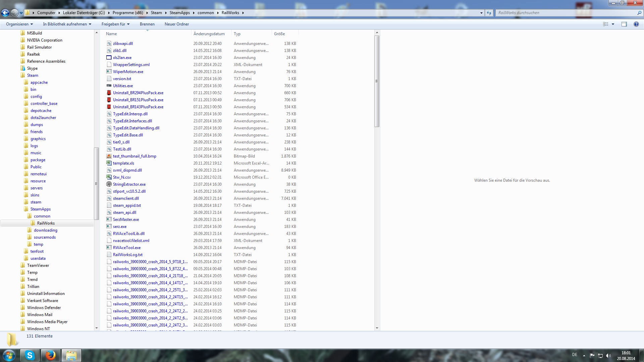Select the xls2lan.exe file icon
644x362 pixels.
[109, 58]
